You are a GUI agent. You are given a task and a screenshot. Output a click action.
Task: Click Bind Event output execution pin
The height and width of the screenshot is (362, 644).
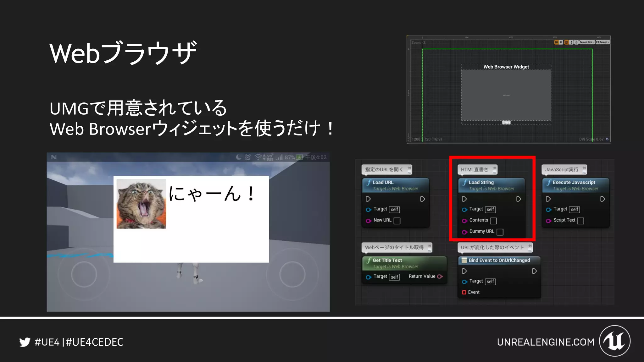534,271
